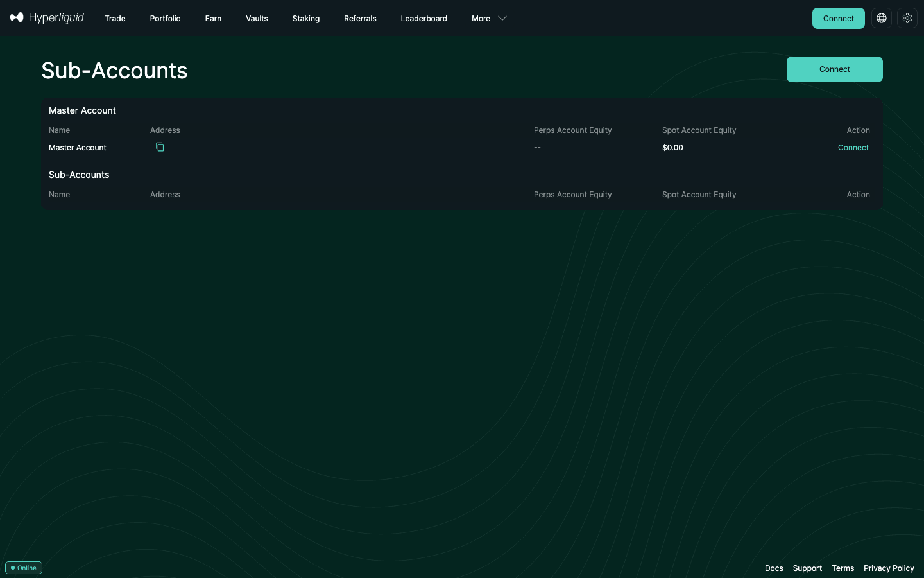Click the Master Account name cell
Screen dimensions: 924x578
78,148
